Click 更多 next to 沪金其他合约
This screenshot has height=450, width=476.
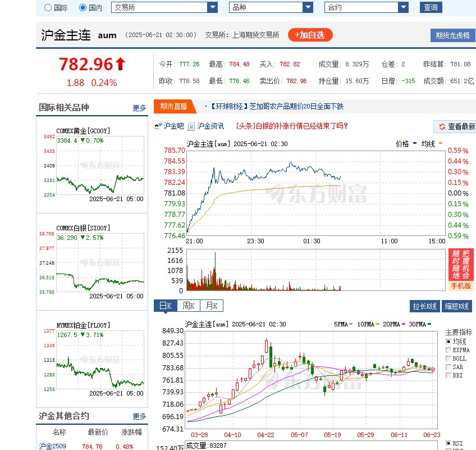[139, 416]
